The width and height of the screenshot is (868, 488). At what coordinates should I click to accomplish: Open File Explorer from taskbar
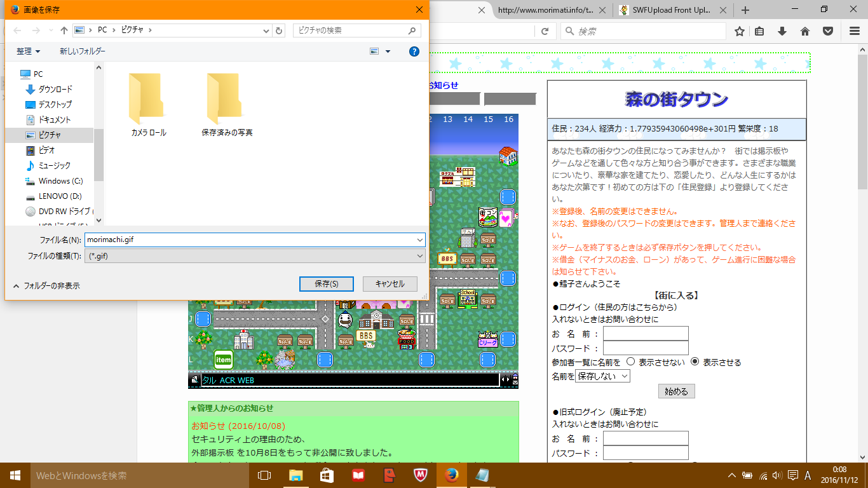click(x=295, y=475)
